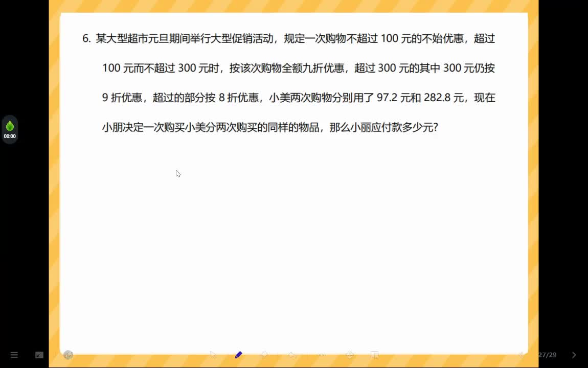Click the question number 6
588x368 pixels.
(86, 39)
